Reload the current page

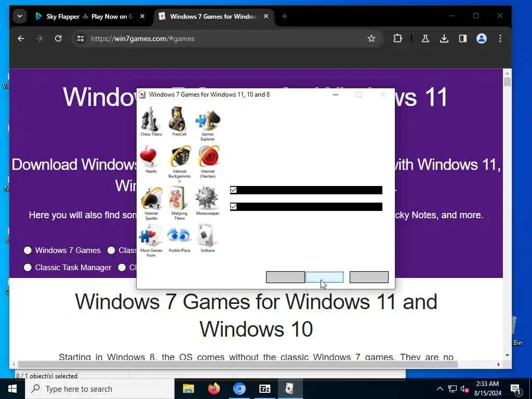click(x=58, y=38)
